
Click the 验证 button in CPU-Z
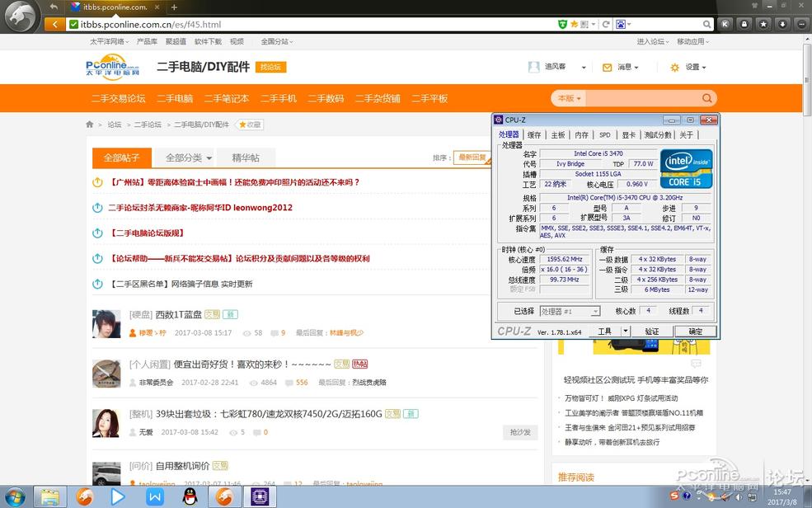652,332
